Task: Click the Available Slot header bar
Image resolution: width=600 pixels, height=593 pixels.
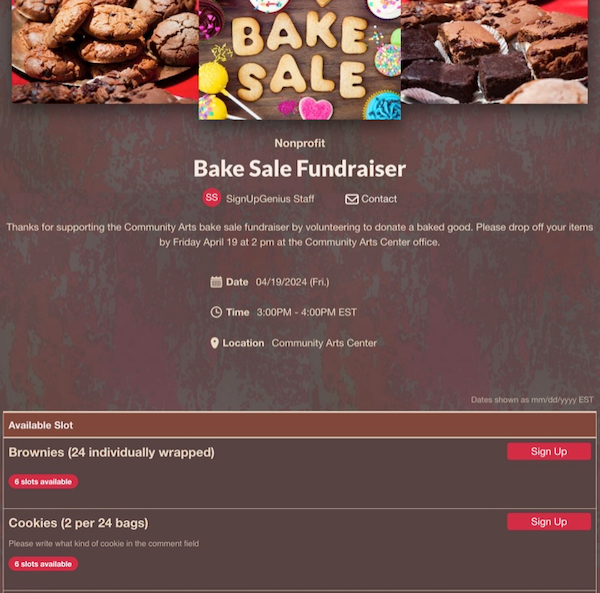Action: (x=300, y=425)
